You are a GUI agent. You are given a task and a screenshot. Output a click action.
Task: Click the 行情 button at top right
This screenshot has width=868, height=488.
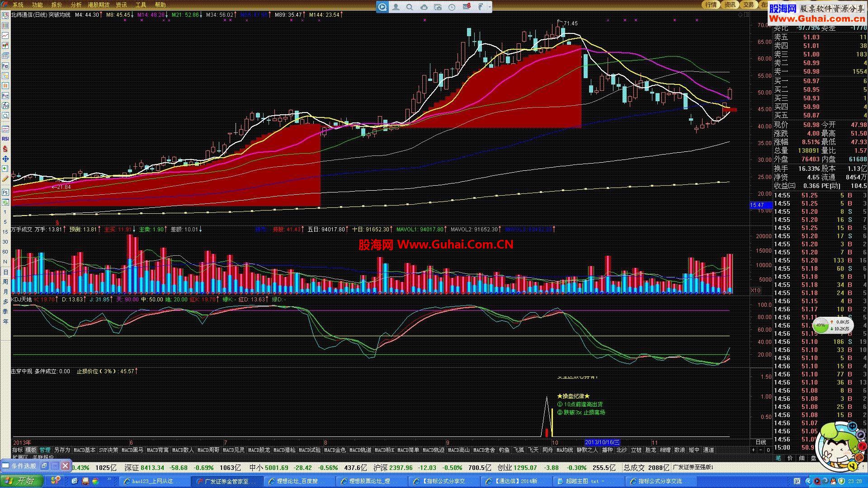tap(711, 5)
